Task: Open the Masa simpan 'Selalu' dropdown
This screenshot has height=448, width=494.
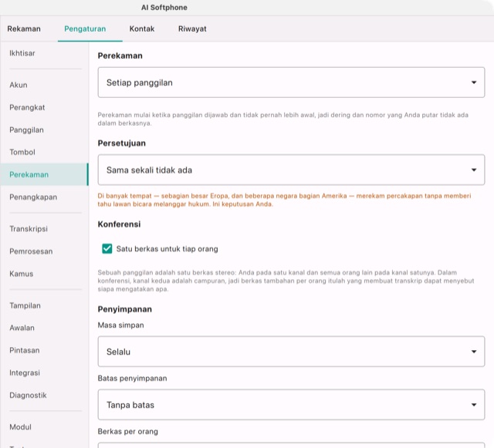Action: coord(291,352)
